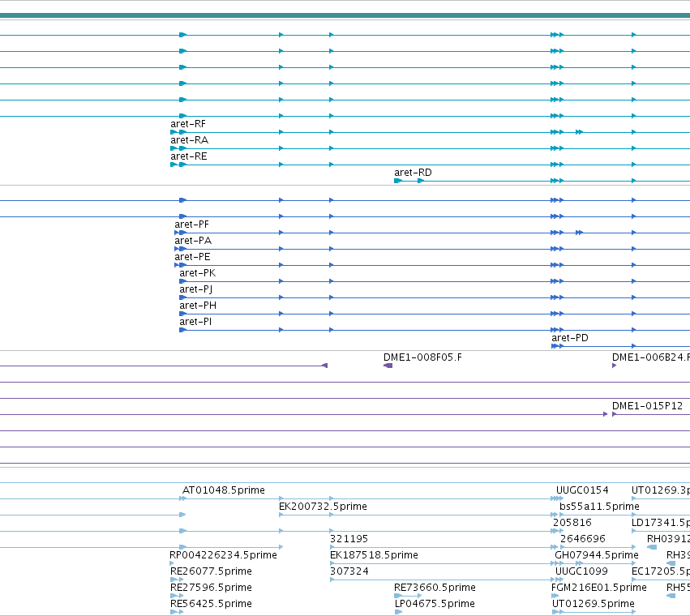Select the aret-RF transcript label
Image resolution: width=690 pixels, height=616 pixels.
pyautogui.click(x=188, y=124)
